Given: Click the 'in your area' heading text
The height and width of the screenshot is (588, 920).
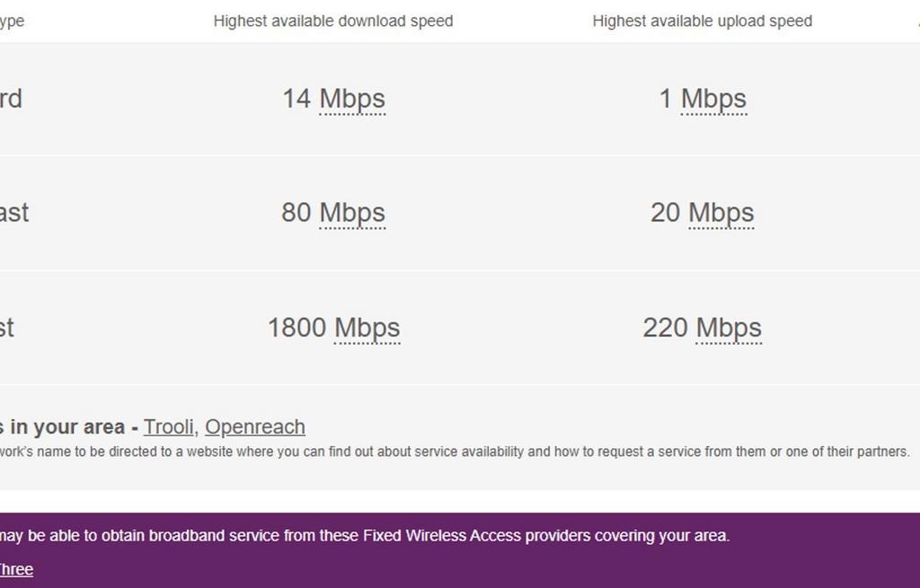Looking at the screenshot, I should click(68, 426).
